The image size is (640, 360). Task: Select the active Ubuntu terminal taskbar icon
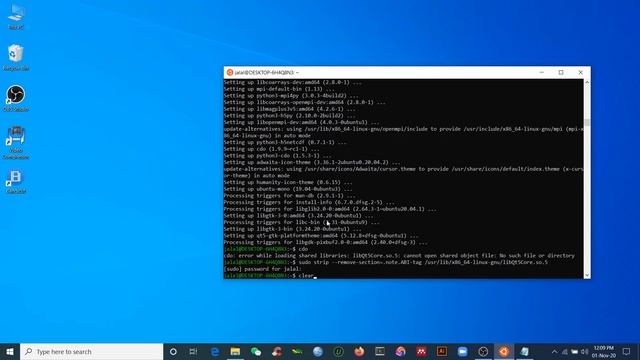(x=504, y=351)
